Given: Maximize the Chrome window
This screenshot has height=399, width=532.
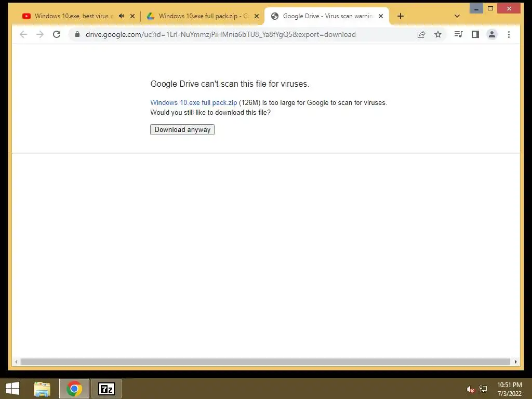Looking at the screenshot, I should click(x=490, y=8).
